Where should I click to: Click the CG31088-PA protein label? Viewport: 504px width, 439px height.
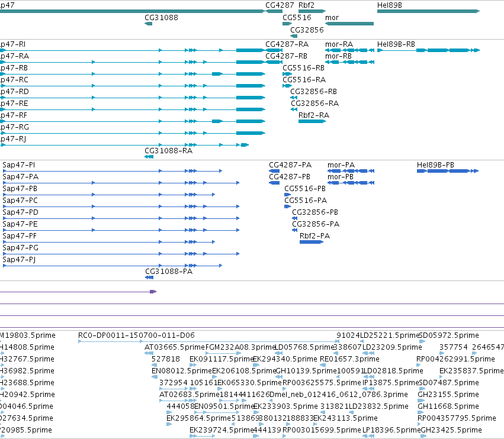coord(169,272)
